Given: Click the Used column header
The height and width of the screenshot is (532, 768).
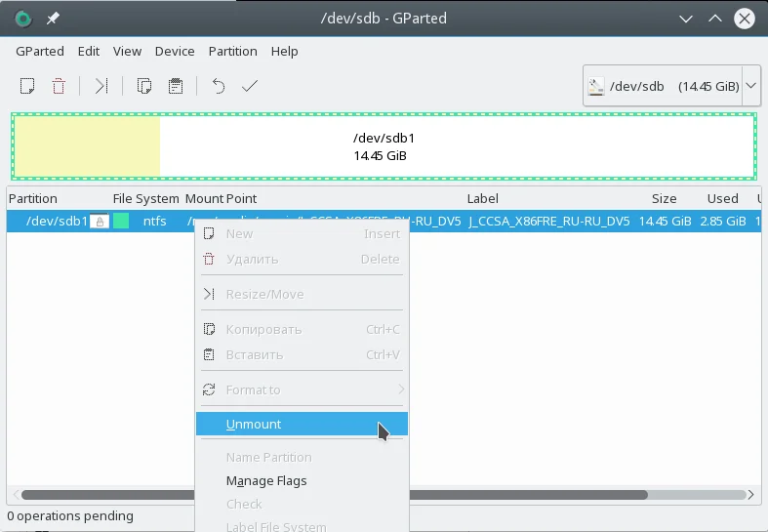Looking at the screenshot, I should (x=722, y=198).
